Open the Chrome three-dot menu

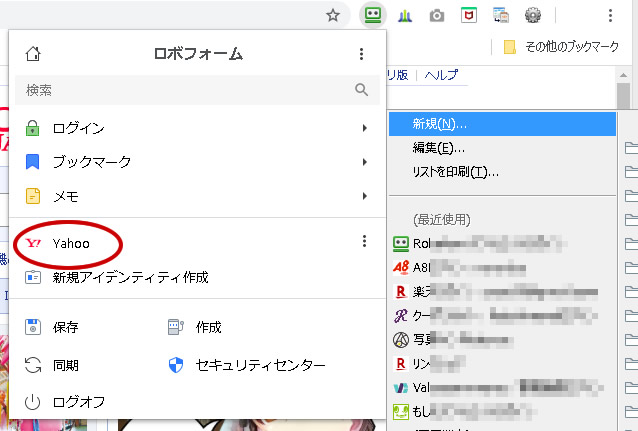tap(610, 15)
